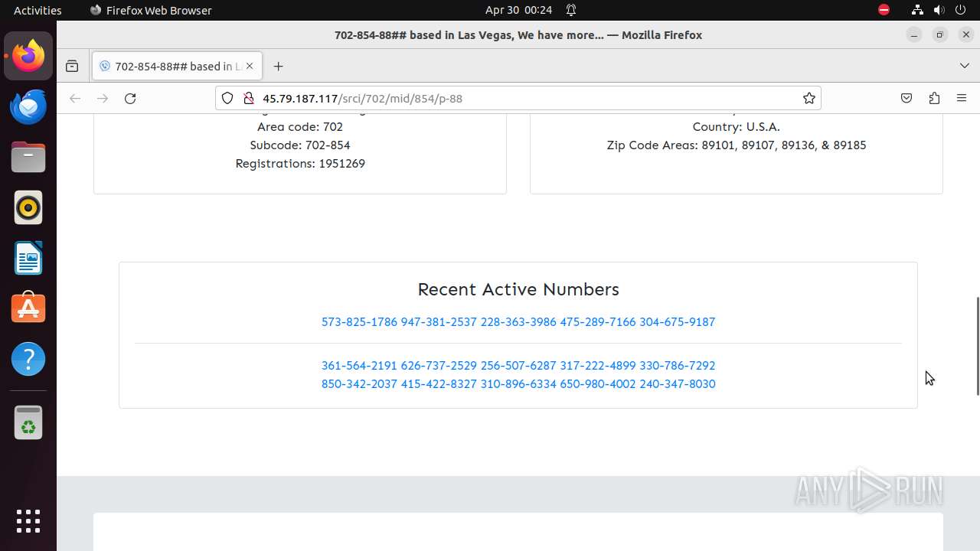Open notifications bell in top bar
Viewport: 980px width, 551px height.
[571, 10]
